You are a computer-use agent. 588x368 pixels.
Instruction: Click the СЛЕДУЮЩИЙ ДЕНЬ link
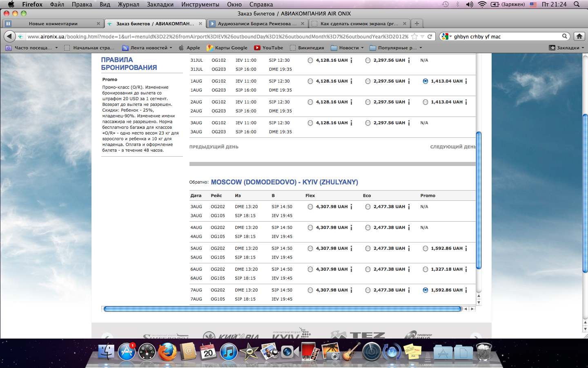[452, 147]
